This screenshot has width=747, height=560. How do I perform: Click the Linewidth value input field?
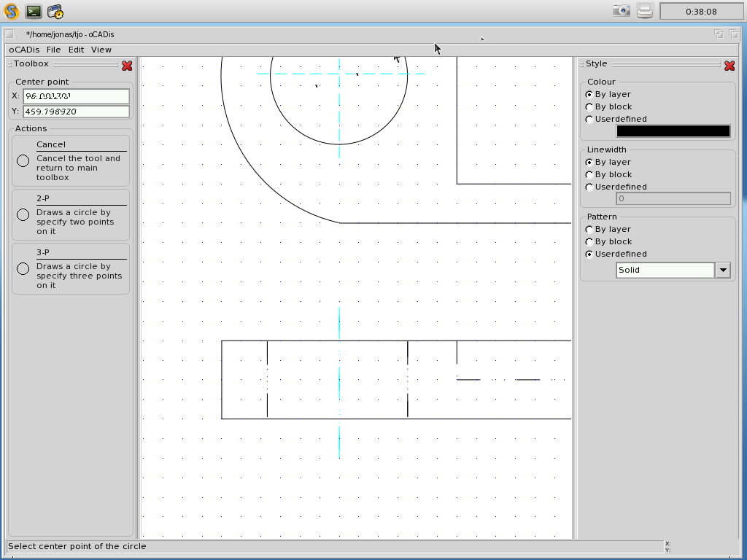[673, 198]
